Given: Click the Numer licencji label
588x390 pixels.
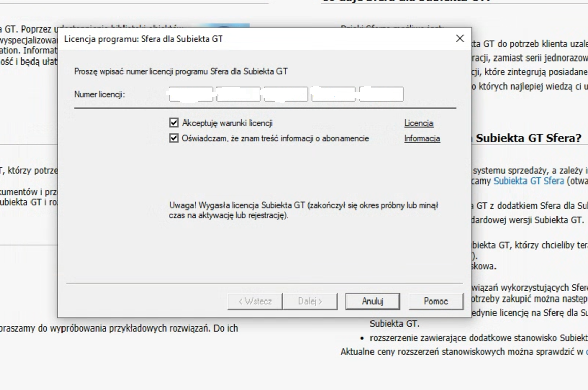Looking at the screenshot, I should click(x=100, y=94).
